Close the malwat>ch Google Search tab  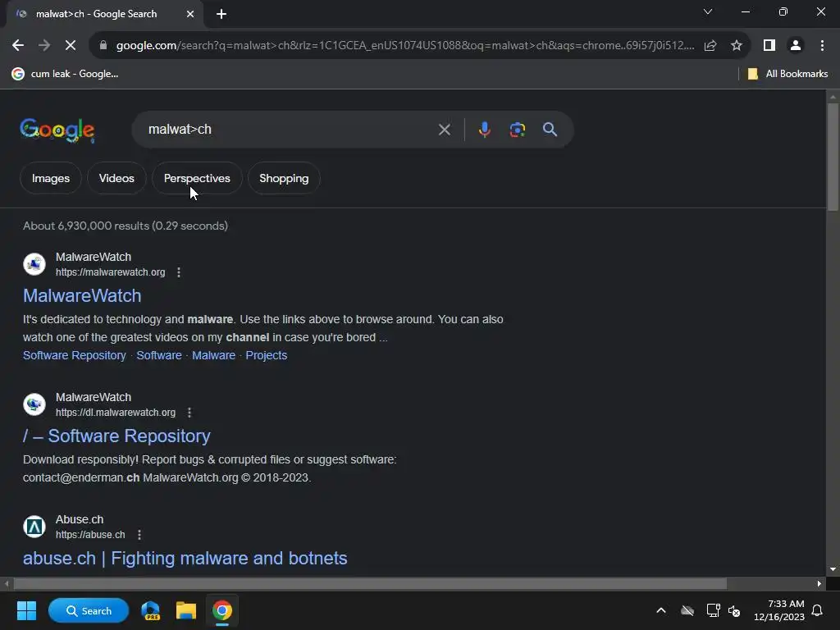190,14
